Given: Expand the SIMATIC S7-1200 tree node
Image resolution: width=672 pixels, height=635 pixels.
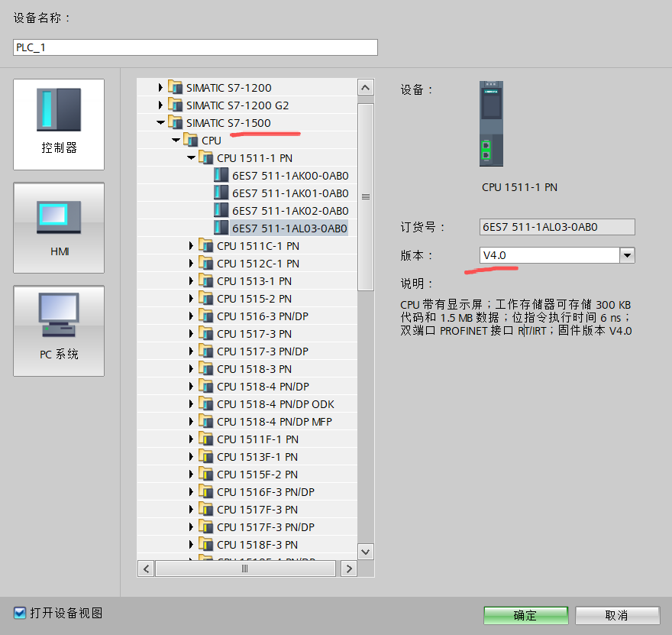Looking at the screenshot, I should click(x=160, y=87).
